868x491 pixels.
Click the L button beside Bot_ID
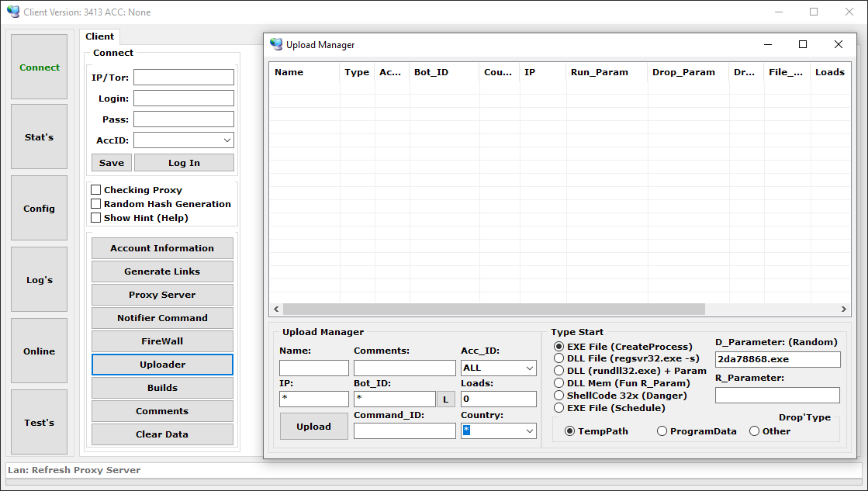click(x=445, y=399)
